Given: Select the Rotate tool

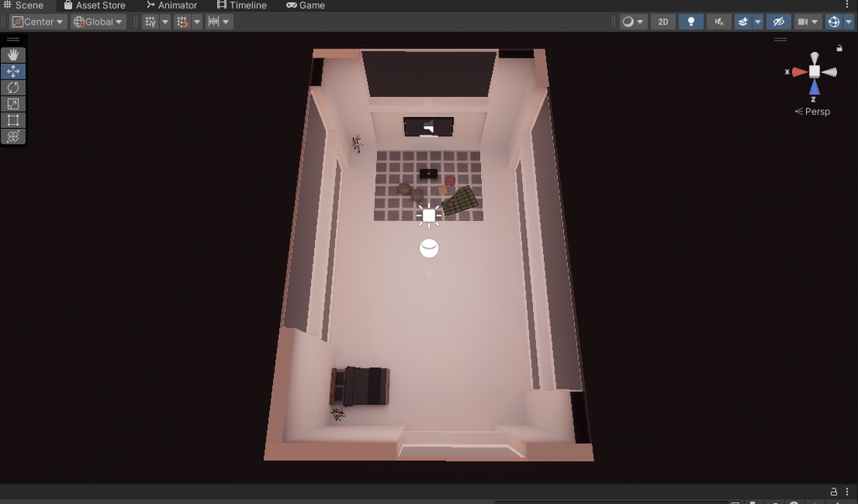Looking at the screenshot, I should (13, 87).
